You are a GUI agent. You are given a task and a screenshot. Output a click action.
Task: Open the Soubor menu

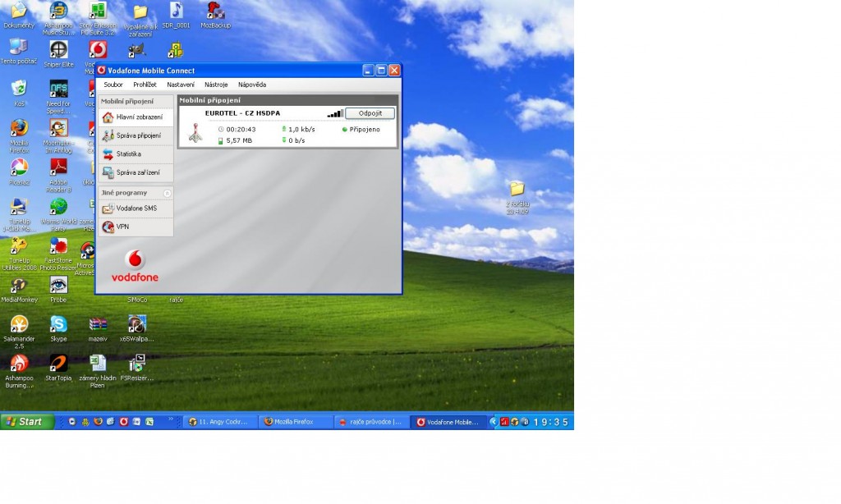113,85
